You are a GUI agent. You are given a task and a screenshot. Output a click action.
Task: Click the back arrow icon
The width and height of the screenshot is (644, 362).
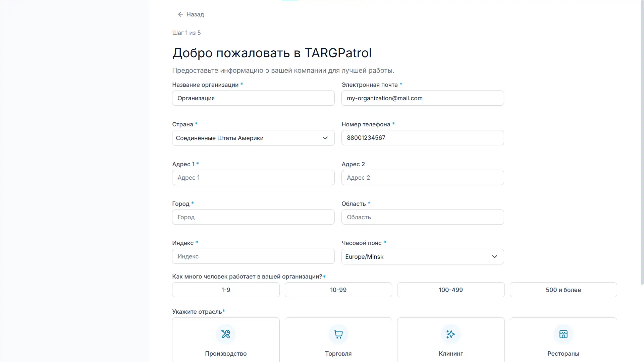click(180, 14)
